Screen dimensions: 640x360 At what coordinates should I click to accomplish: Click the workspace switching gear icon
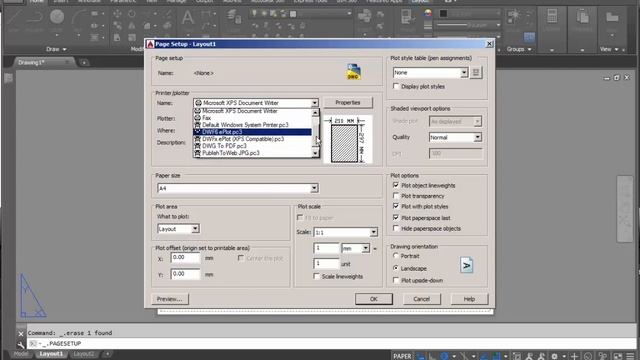click(554, 356)
